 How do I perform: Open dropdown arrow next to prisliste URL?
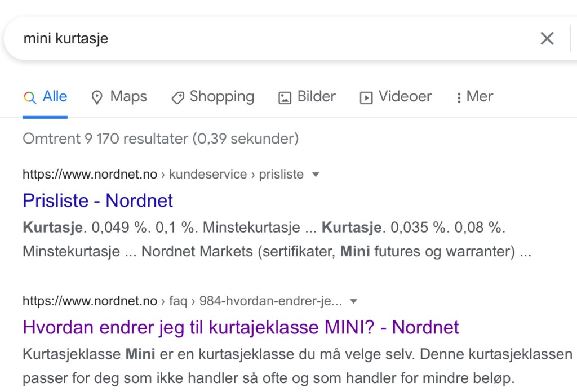click(316, 175)
